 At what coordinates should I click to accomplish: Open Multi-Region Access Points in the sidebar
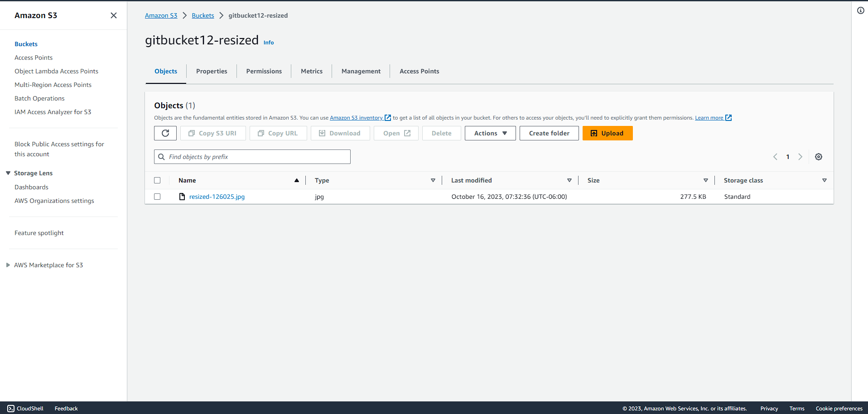coord(53,85)
